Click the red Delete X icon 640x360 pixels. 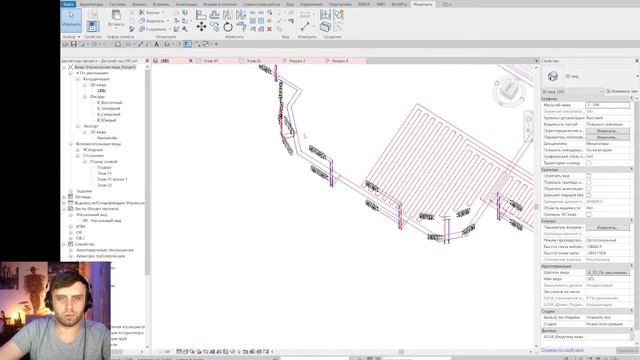(x=269, y=29)
